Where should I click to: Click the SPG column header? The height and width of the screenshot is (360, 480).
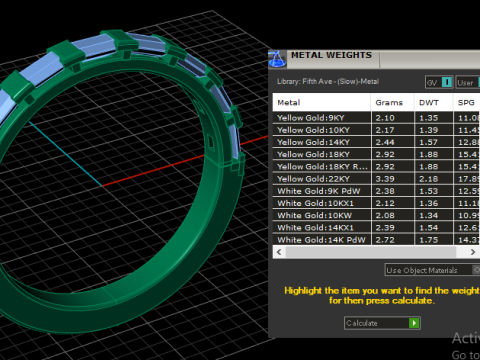466,102
